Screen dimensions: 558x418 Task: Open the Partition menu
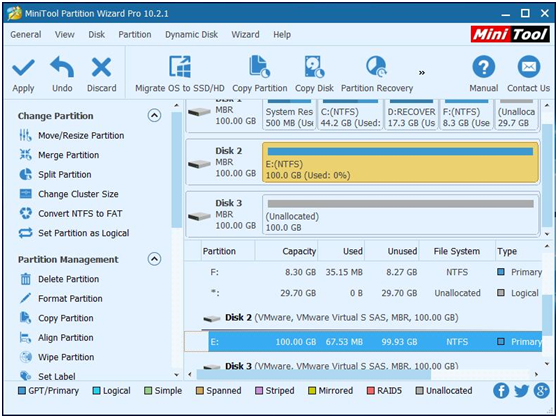click(x=135, y=35)
